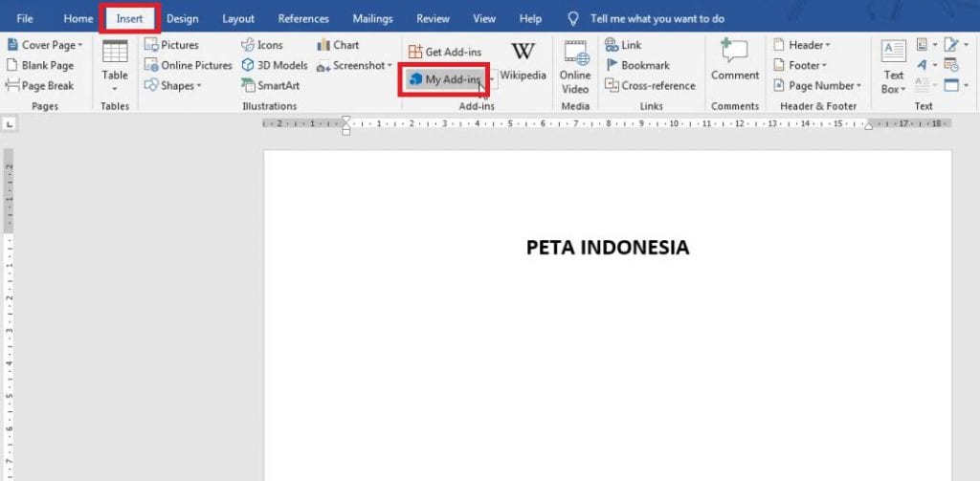Image resolution: width=980 pixels, height=481 pixels.
Task: Click the ruler tab selector button
Action: click(10, 125)
